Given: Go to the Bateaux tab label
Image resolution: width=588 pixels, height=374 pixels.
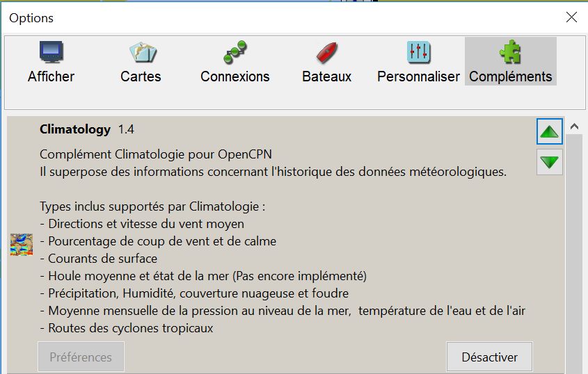Looking at the screenshot, I should [326, 76].
